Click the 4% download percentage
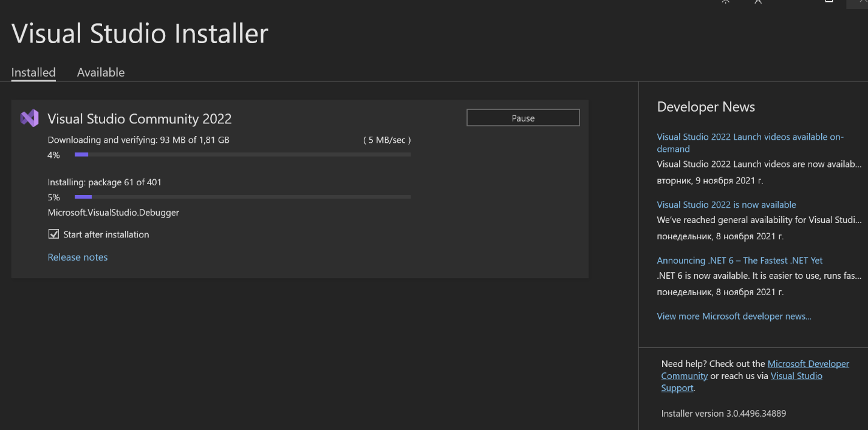This screenshot has height=430, width=868. tap(54, 155)
